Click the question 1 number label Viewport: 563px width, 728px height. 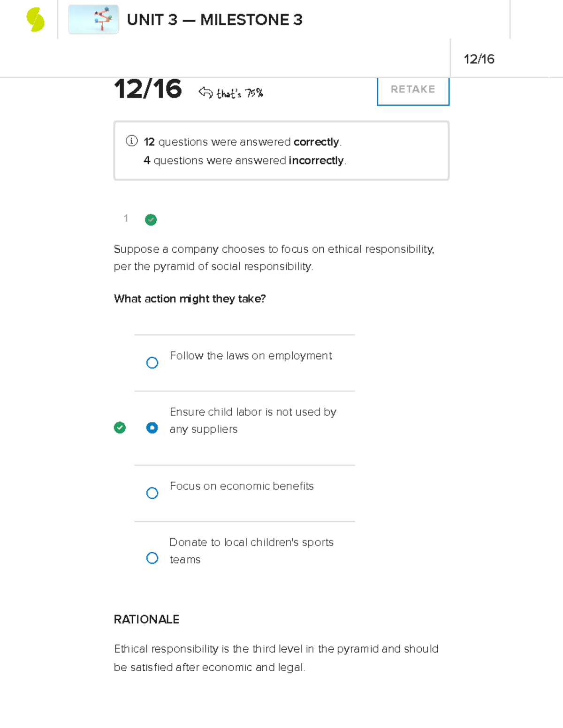pyautogui.click(x=126, y=219)
